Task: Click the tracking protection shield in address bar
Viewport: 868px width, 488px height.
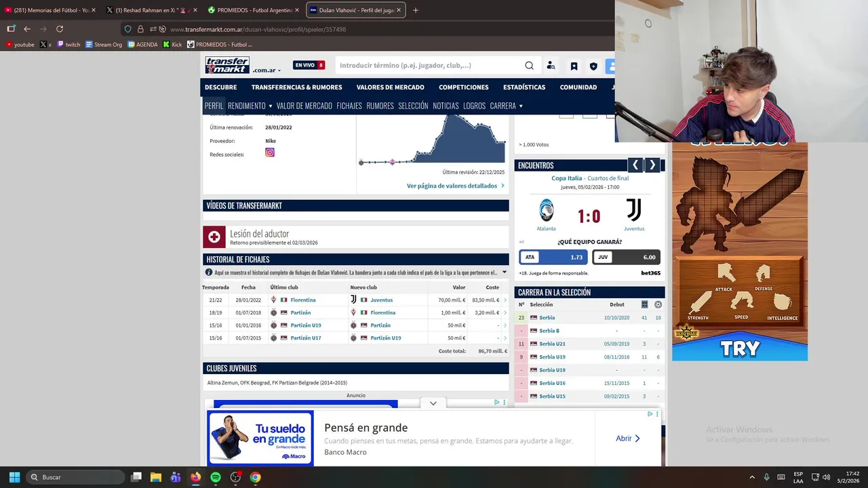Action: [x=127, y=29]
